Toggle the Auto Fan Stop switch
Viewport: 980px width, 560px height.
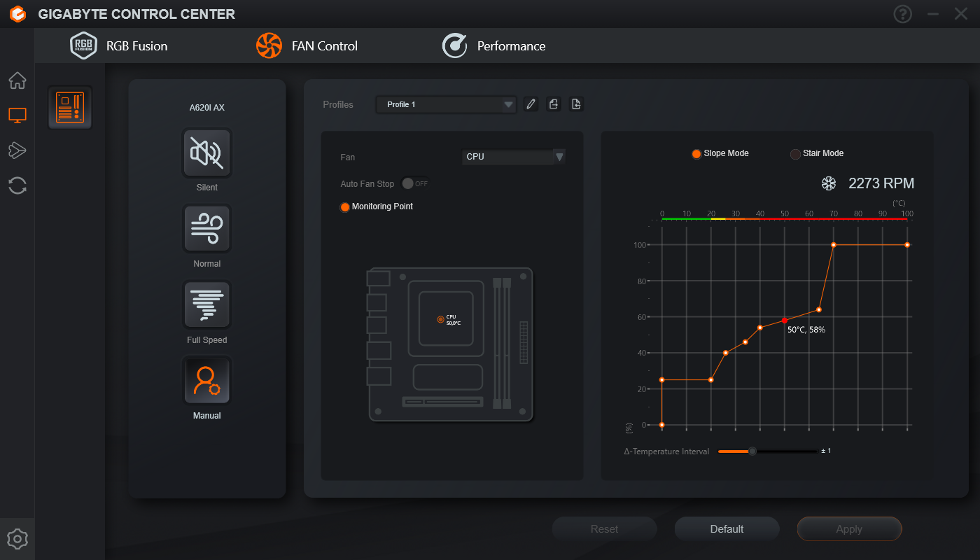point(414,183)
